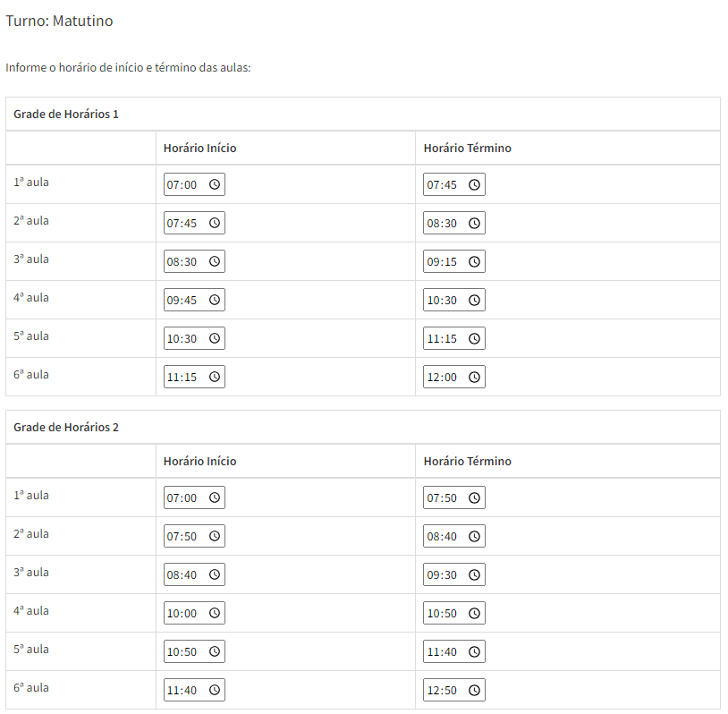Focus Grade 1 4ª aula end time 10:30 field
Viewport: 728px width, 714px height.
[454, 300]
